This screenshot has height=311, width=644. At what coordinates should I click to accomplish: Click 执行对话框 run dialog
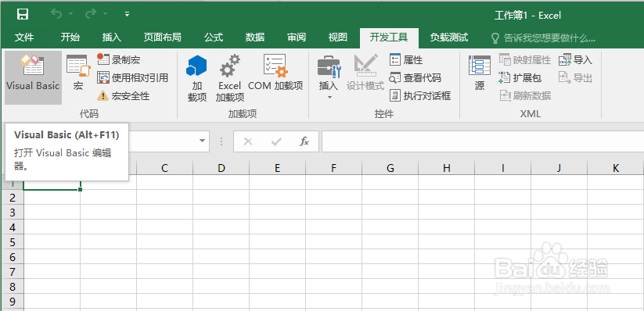tap(419, 95)
